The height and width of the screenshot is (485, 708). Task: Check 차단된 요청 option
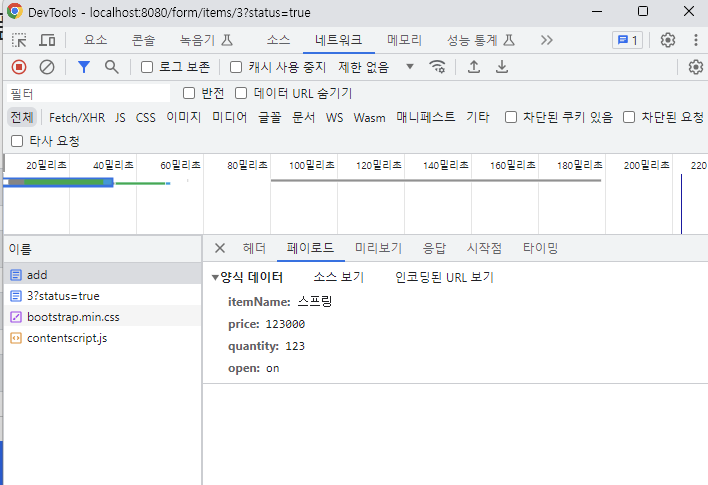[x=629, y=117]
